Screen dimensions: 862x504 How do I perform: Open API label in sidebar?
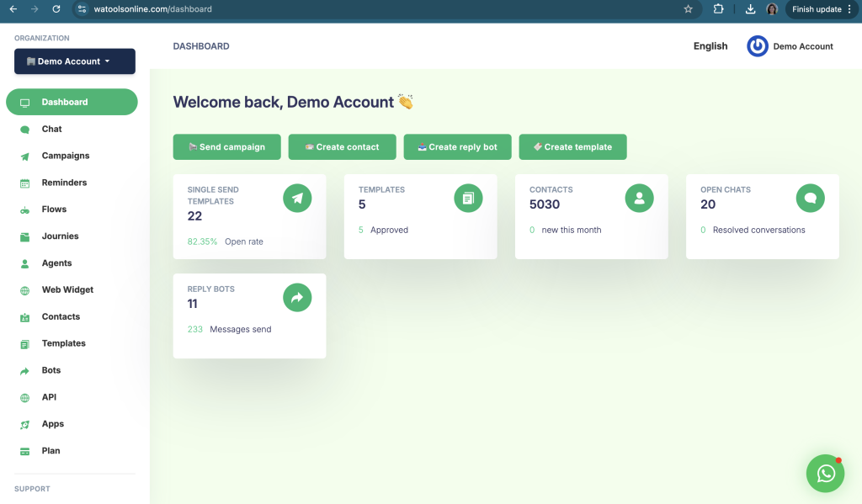point(49,397)
